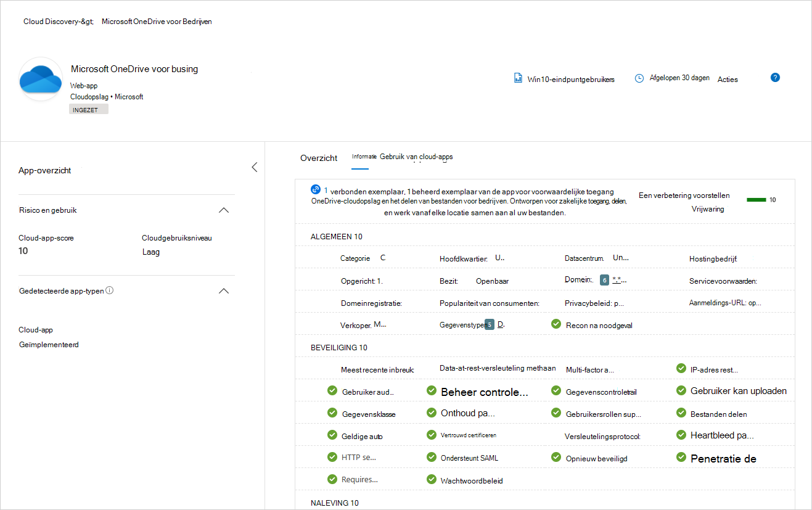Click green check for Geldige auto
Viewport: 812px width, 510px height.
pyautogui.click(x=332, y=435)
